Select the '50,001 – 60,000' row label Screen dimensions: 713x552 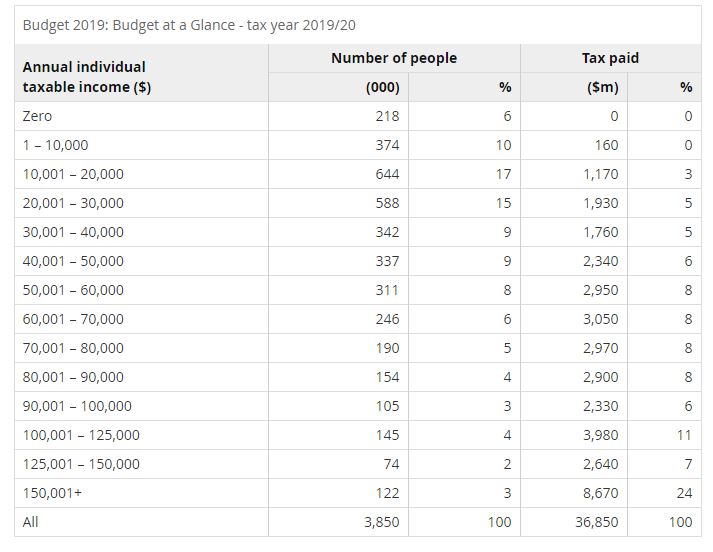[73, 290]
